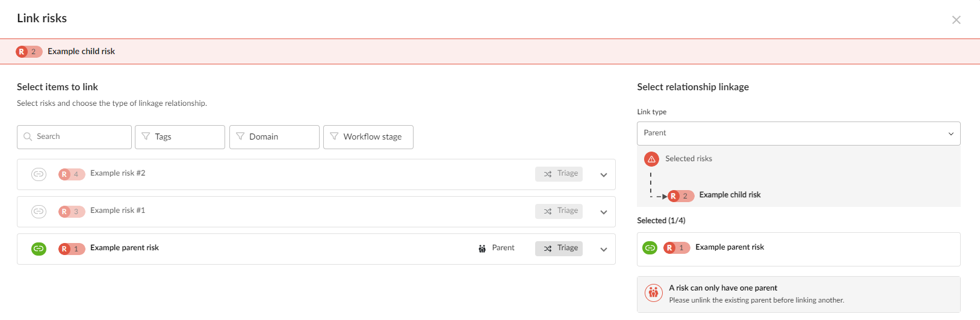
Task: Click R3 badge on Example risk #1
Action: click(x=71, y=212)
